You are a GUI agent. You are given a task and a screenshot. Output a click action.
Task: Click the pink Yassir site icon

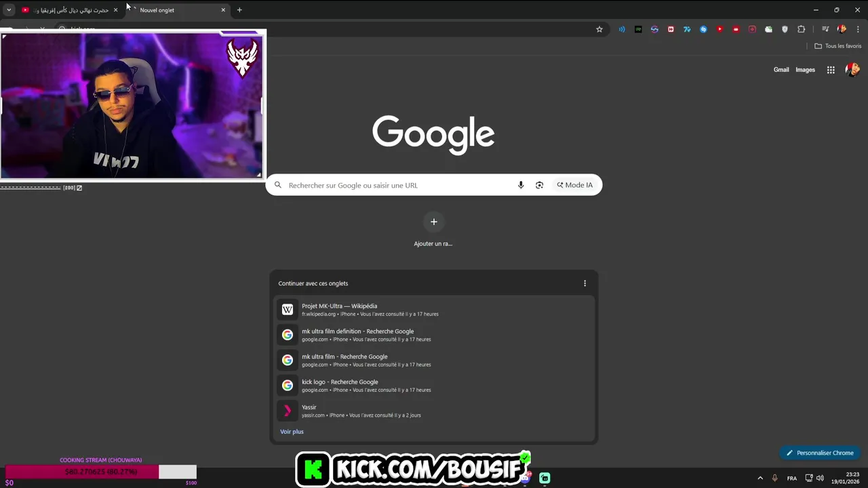pyautogui.click(x=288, y=411)
